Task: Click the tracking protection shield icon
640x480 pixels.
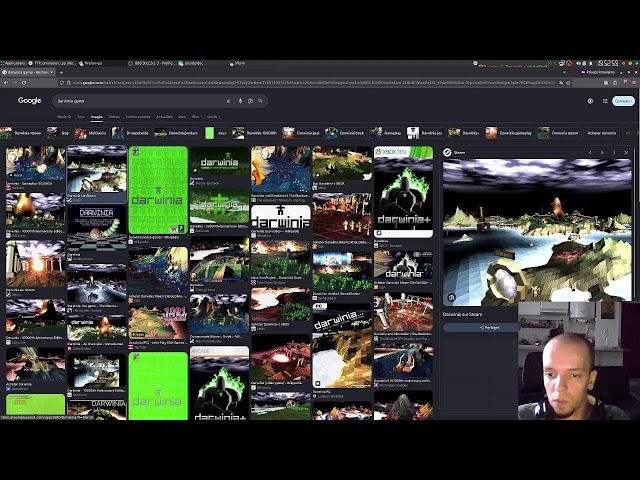Action: (x=62, y=83)
